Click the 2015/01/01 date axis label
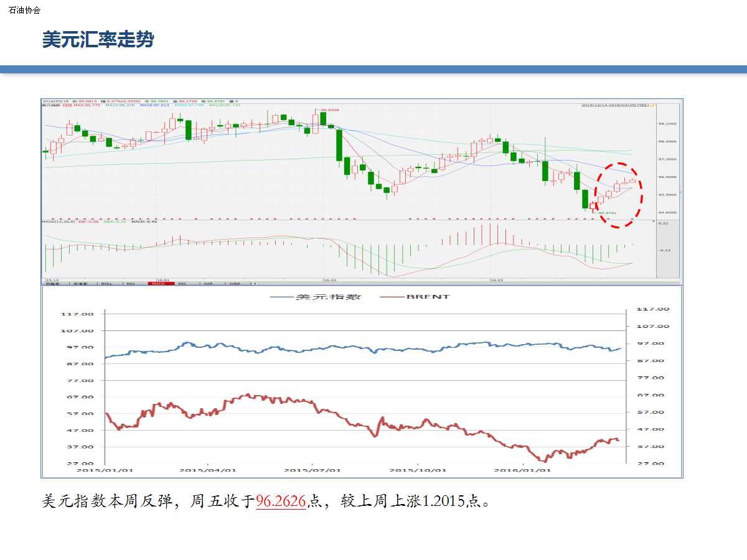 (x=106, y=471)
